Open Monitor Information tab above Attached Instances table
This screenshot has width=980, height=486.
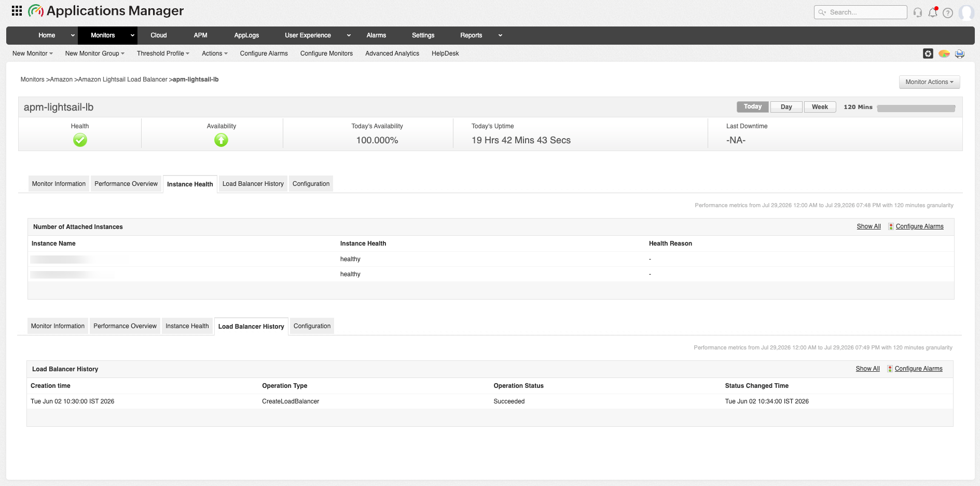(59, 184)
